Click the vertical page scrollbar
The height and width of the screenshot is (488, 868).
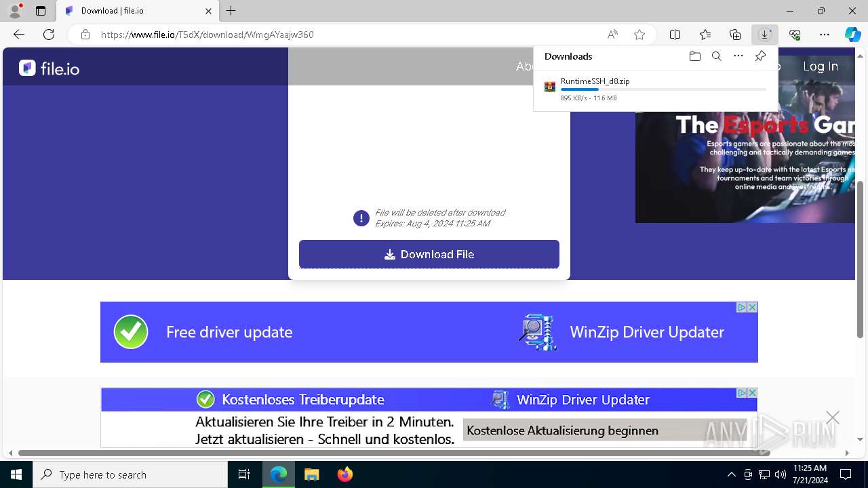tap(861, 260)
